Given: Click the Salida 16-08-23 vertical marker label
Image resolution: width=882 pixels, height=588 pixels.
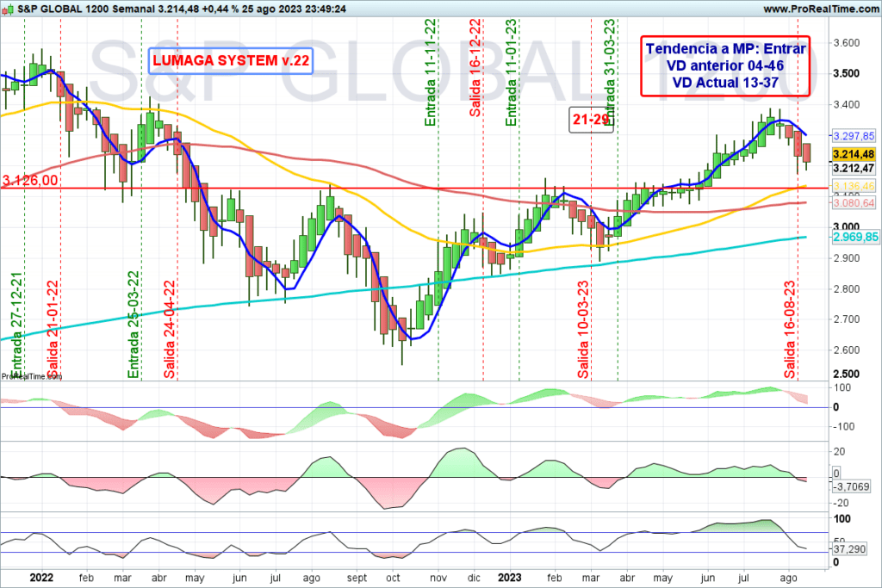Looking at the screenshot, I should [791, 330].
